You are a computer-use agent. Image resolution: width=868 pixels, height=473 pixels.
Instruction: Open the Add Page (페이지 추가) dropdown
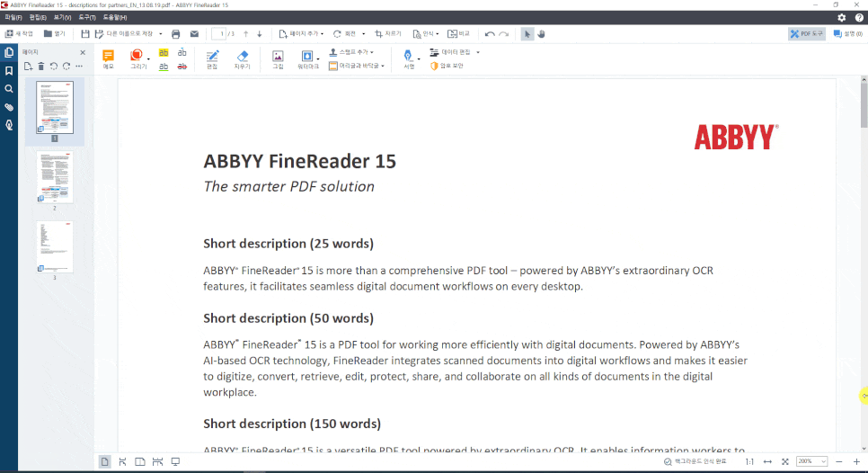[x=301, y=34]
